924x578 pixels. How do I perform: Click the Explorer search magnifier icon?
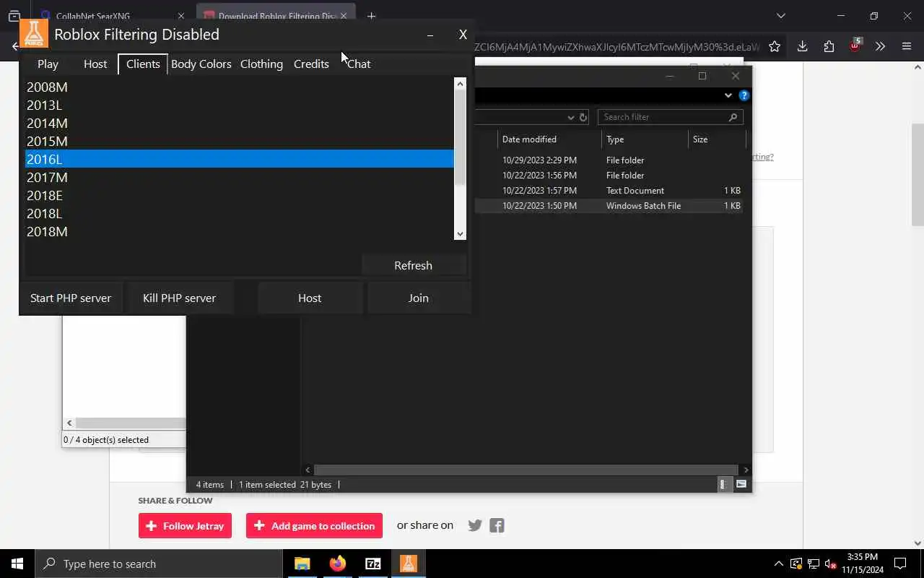tap(733, 117)
